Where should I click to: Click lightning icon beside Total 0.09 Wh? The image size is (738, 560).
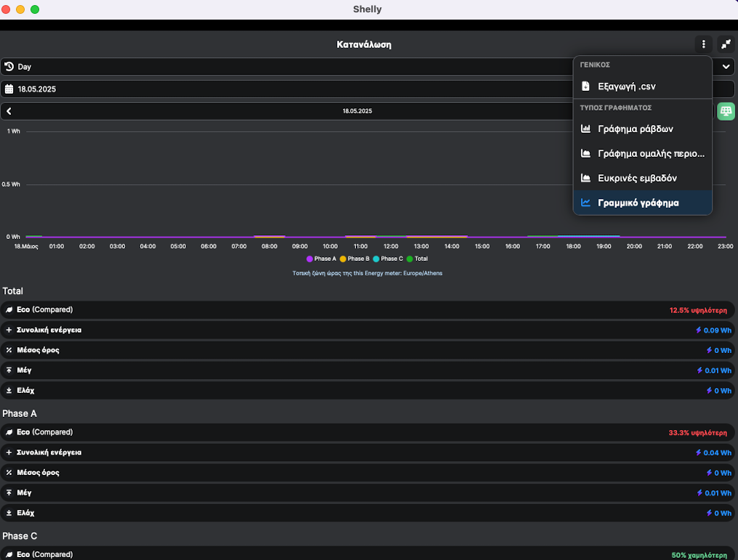pos(699,330)
